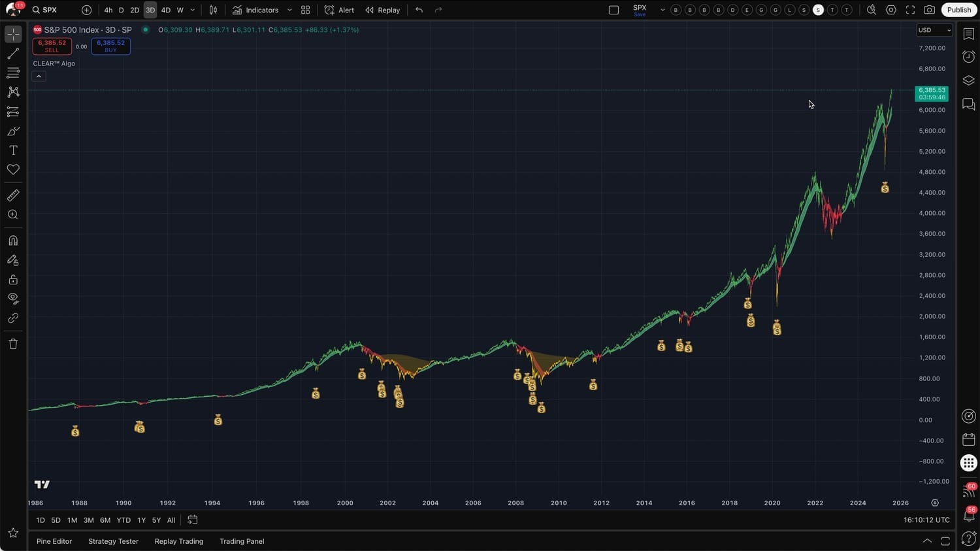Hide all drawings with eye icon
Screen dimensions: 980x551
[x=13, y=299]
